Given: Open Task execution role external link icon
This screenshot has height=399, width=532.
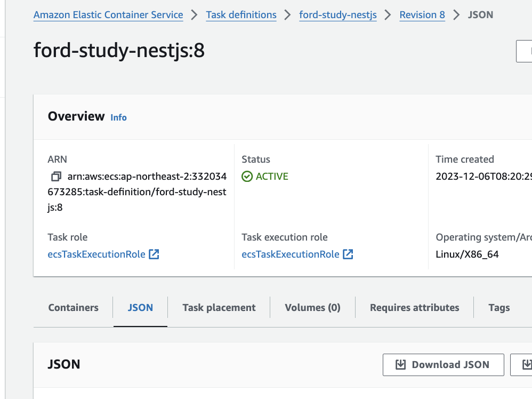Looking at the screenshot, I should coord(348,254).
